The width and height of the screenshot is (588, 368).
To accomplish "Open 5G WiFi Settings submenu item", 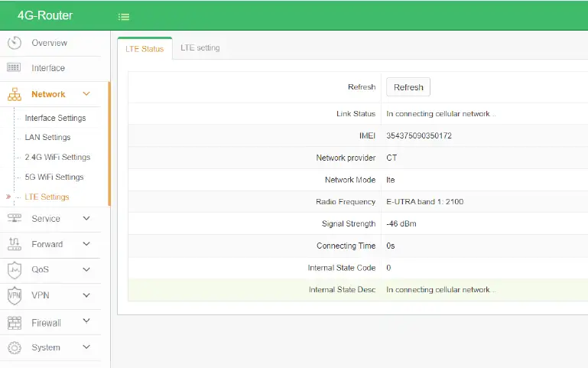I will pos(54,177).
